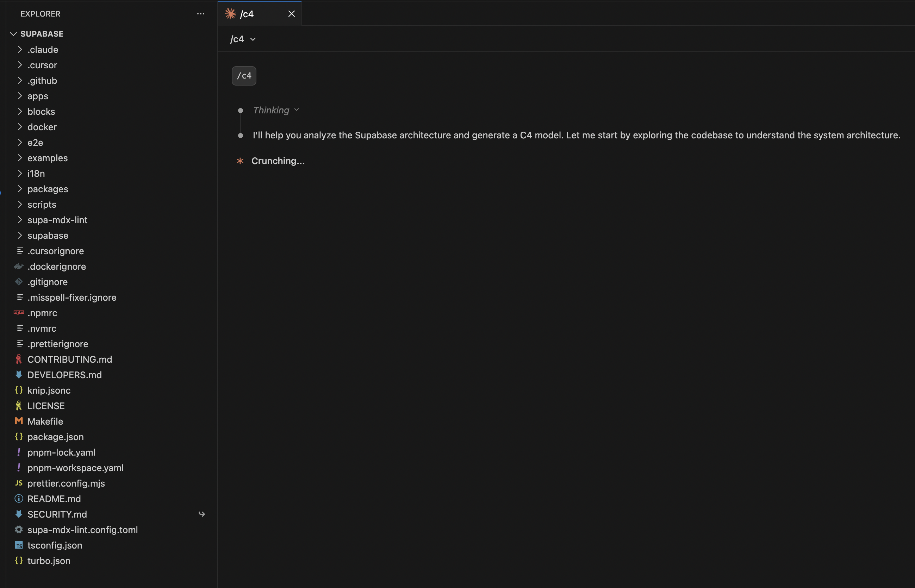Click the info icon next to README.md
Viewport: 915px width, 588px height.
tap(19, 499)
